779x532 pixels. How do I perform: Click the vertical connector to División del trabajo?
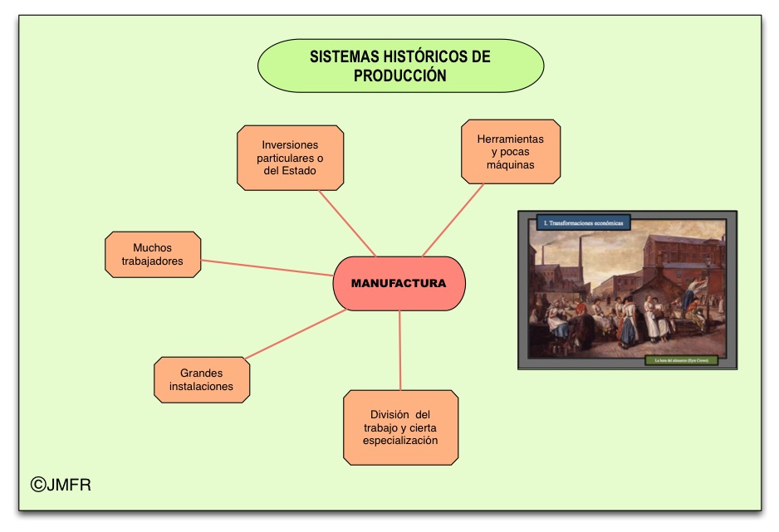point(399,350)
